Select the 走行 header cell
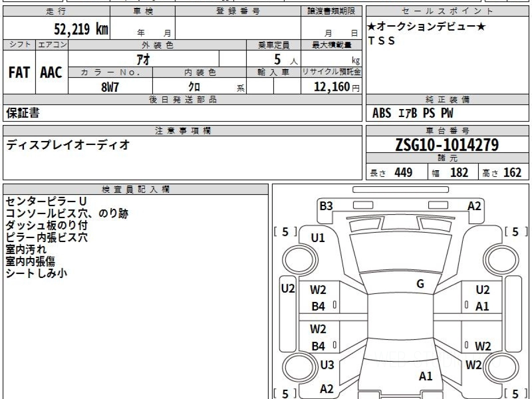 [x=56, y=12]
